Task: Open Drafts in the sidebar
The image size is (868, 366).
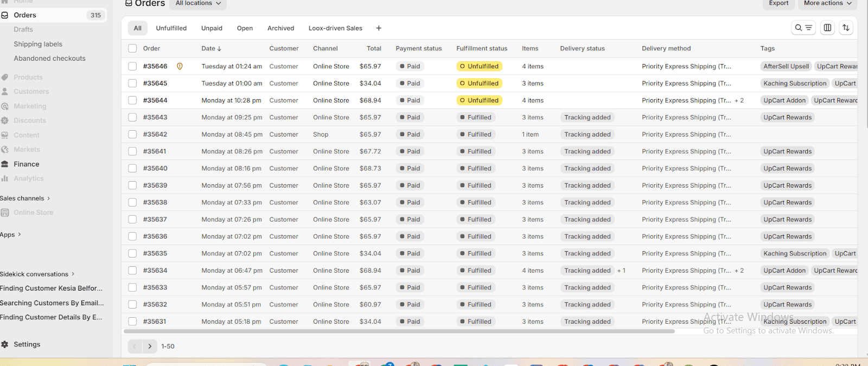Action: pyautogui.click(x=23, y=29)
